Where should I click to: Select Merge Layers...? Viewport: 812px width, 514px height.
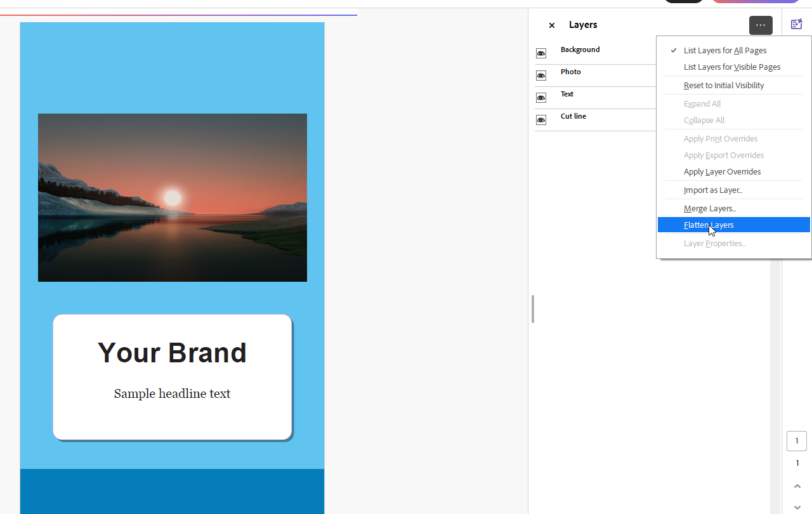coord(734,209)
